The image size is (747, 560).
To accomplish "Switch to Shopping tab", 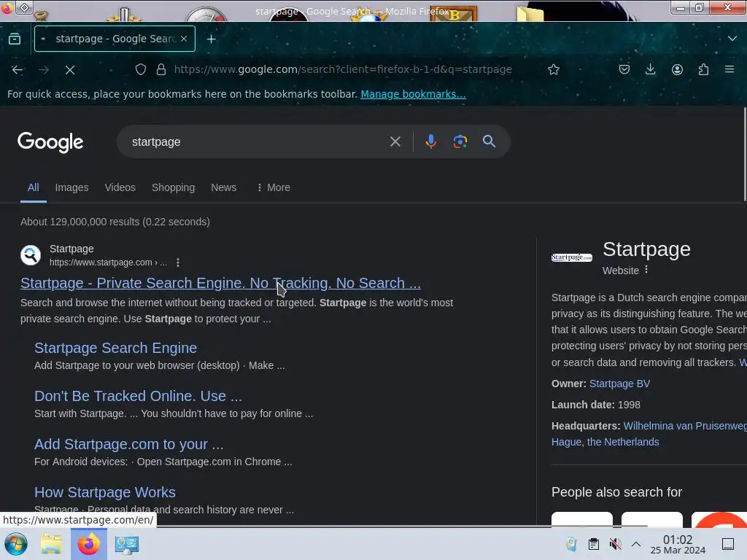I will (173, 187).
